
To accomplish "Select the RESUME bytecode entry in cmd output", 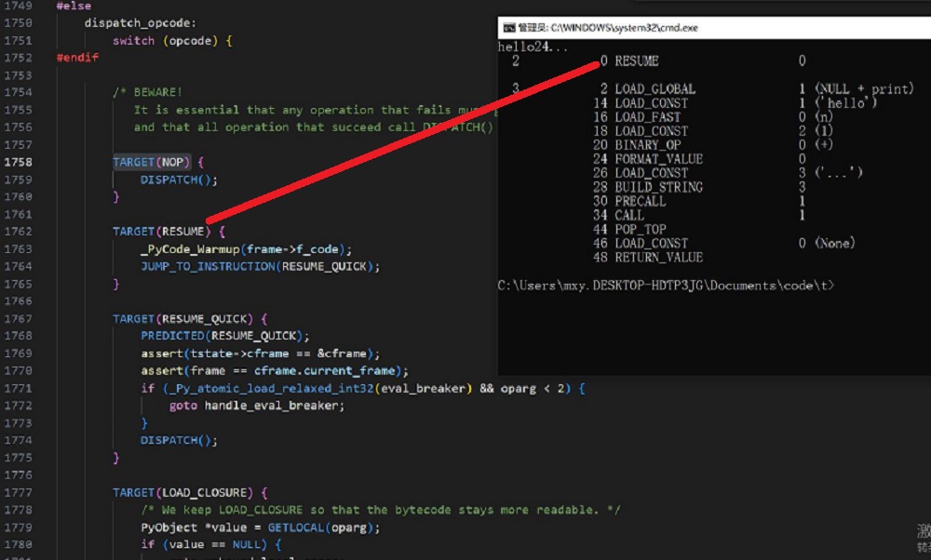I will click(x=637, y=60).
